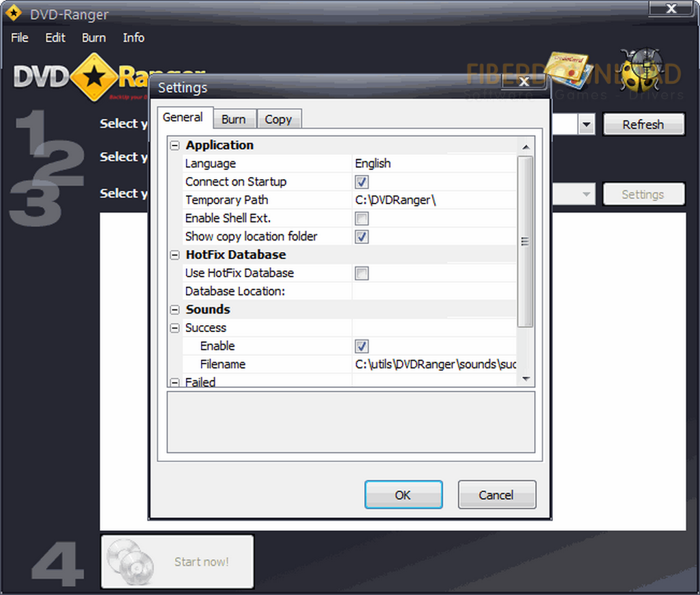Open the Info menu
The image size is (700, 595).
(133, 38)
